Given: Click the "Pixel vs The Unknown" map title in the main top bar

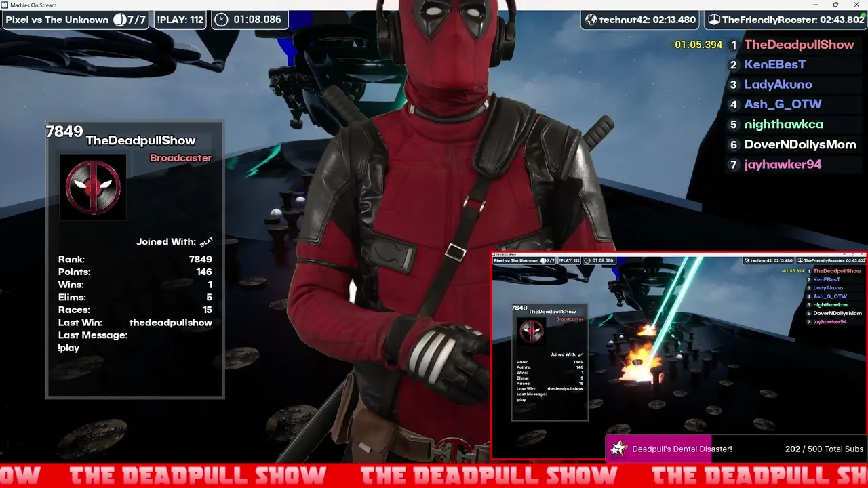Looking at the screenshot, I should click(x=57, y=20).
